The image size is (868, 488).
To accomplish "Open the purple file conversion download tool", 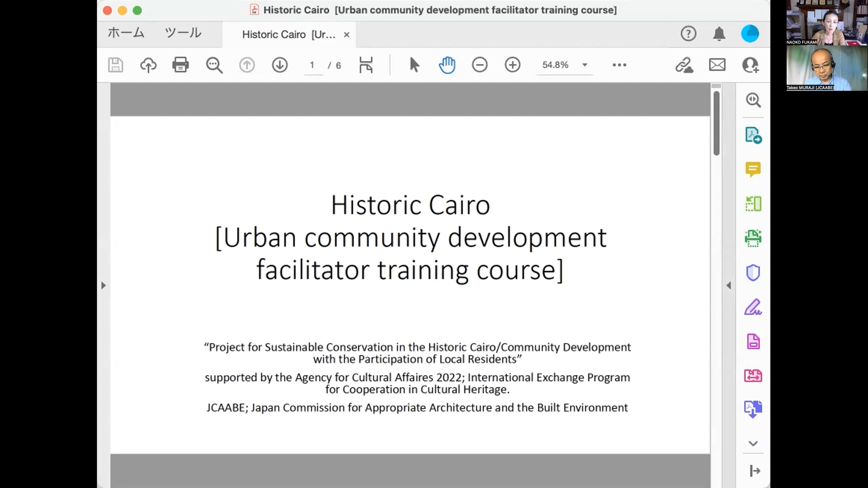I will (753, 409).
